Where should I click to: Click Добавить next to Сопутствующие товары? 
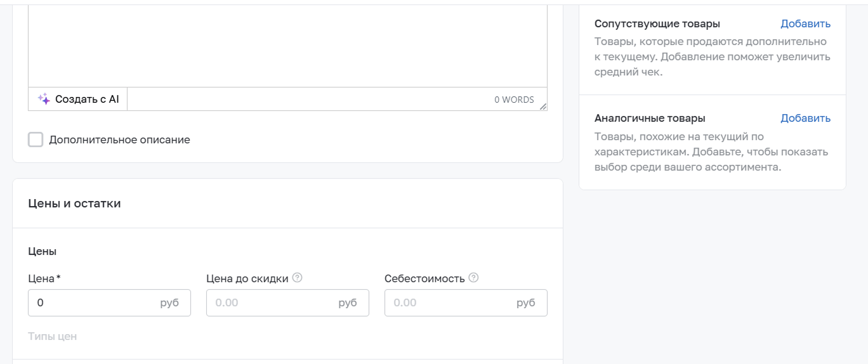pyautogui.click(x=805, y=24)
